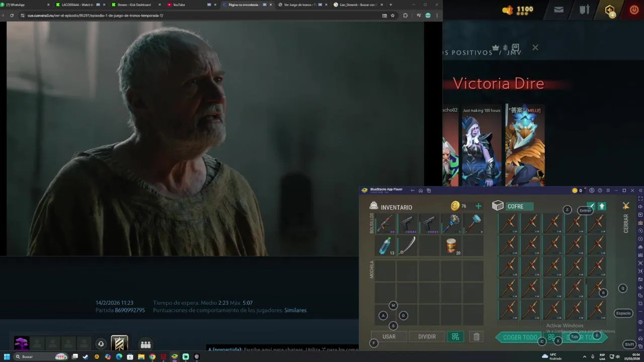
Task: Select the spiked mace weapon item
Action: 452,223
